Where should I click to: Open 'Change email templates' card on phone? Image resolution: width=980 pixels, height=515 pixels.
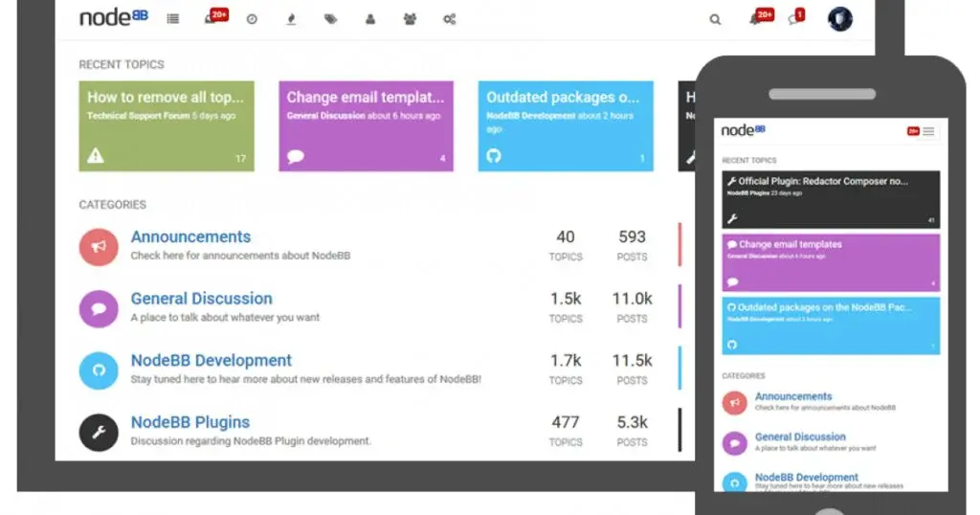(831, 262)
